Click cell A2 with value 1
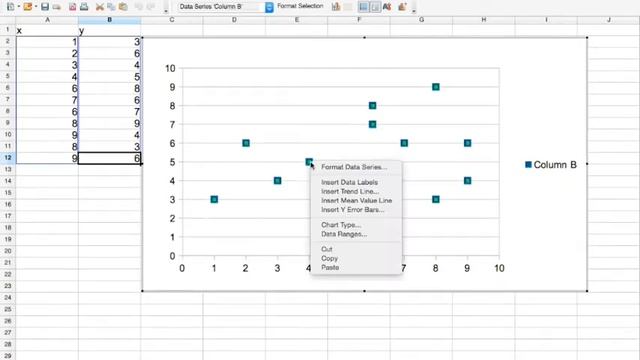This screenshot has width=640, height=360. click(x=47, y=42)
